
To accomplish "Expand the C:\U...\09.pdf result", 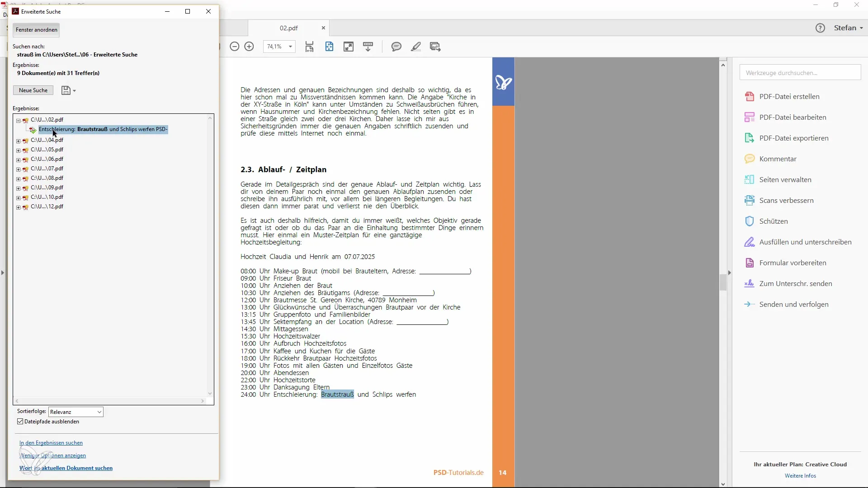I will (19, 188).
